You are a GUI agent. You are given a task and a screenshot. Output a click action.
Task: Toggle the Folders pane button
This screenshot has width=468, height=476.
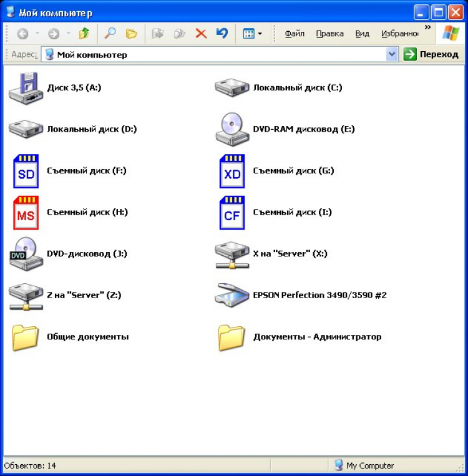[132, 34]
